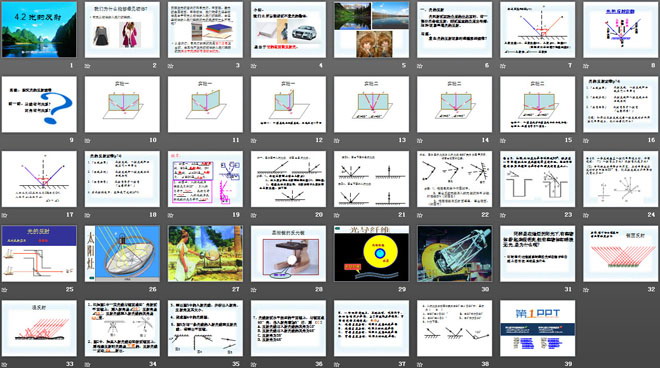Choose slide 19 with the pink-boxed text
This screenshot has width=660, height=368.
(x=205, y=179)
